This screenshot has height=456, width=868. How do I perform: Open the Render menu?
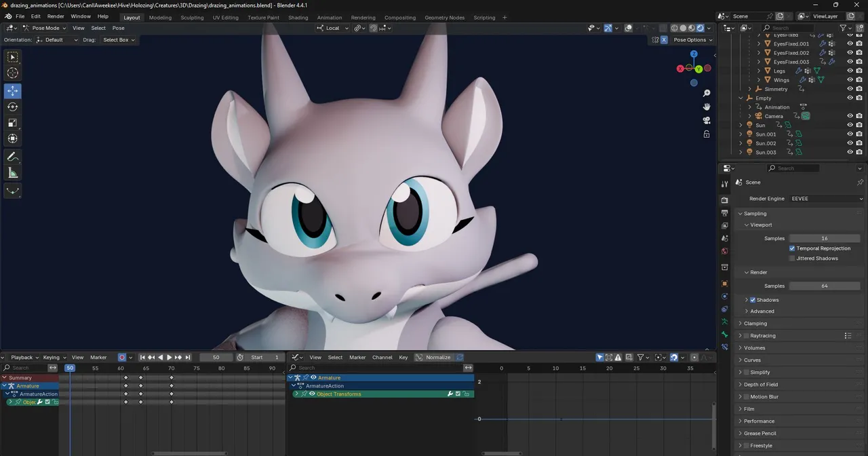coord(56,16)
